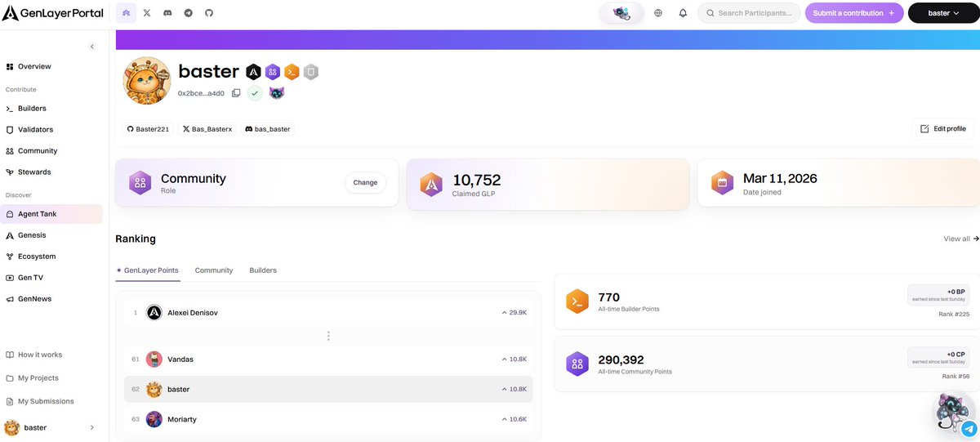Click the black GenLayer badge beside baster
Viewport: 980px width, 442px height.
pos(254,72)
